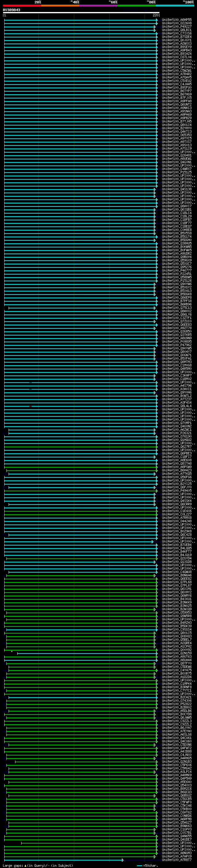
Task: Open hit UniRef100_Q4P5H9
Action: pyautogui.click(x=176, y=778)
